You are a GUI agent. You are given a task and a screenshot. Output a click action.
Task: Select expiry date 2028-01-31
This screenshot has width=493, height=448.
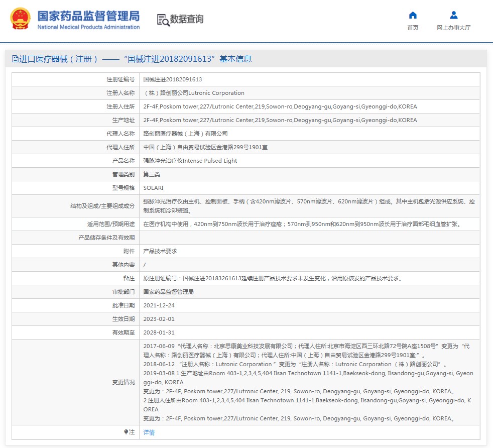coord(159,332)
